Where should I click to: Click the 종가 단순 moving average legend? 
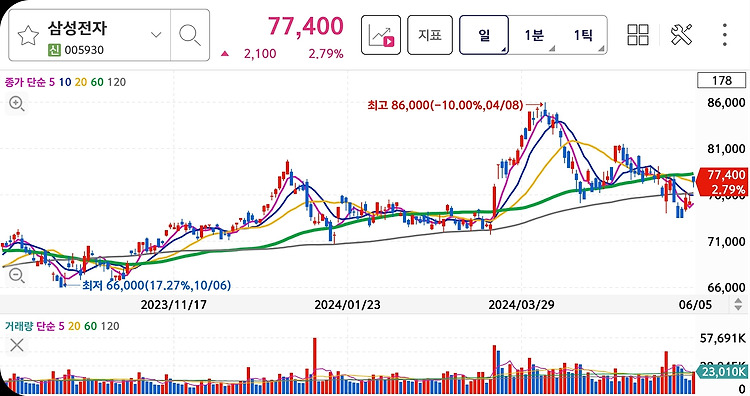pos(25,82)
